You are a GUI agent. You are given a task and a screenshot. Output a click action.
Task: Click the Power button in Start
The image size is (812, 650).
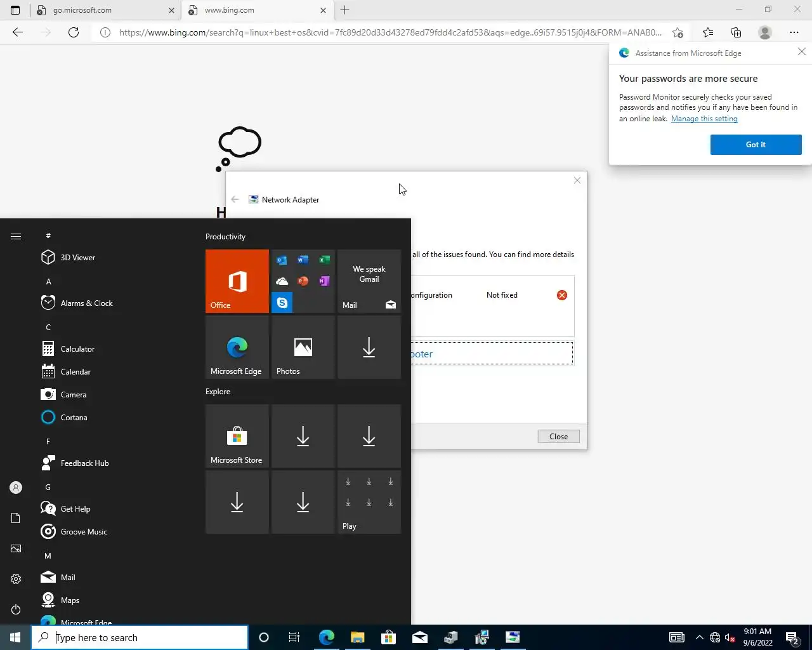point(16,609)
